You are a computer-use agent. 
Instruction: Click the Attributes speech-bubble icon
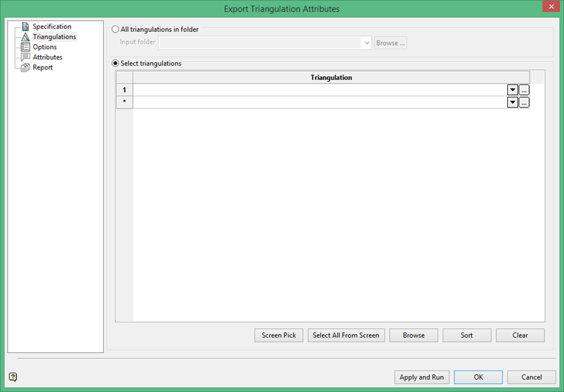click(x=25, y=57)
